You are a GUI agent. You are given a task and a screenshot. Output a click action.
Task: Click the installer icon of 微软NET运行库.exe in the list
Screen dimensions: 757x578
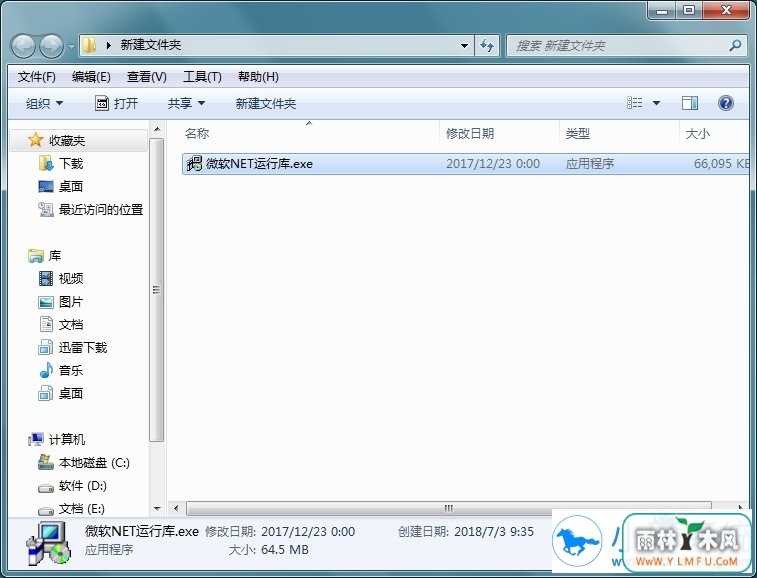click(x=194, y=164)
